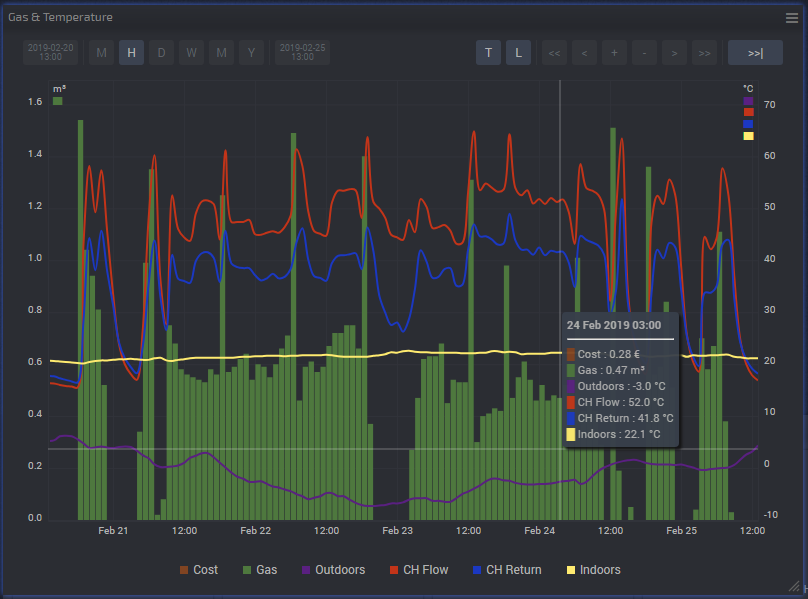Viewport: 808px width, 599px height.
Task: Click the Gas & Temperature panel title
Action: point(60,17)
